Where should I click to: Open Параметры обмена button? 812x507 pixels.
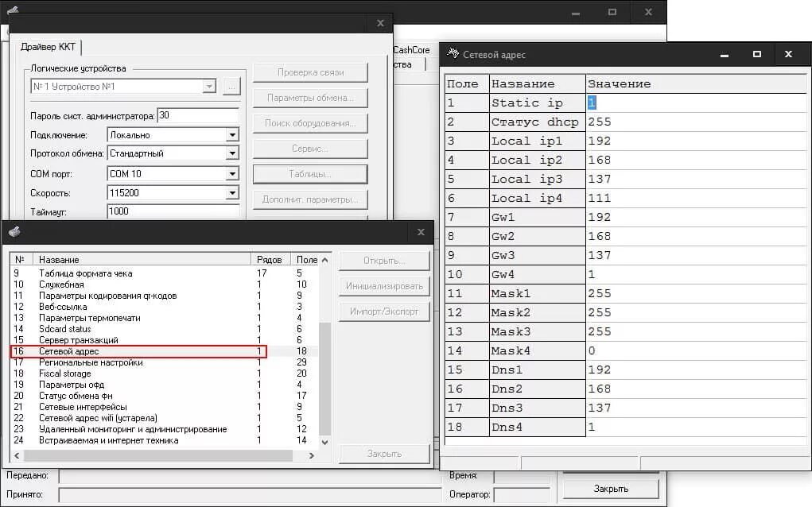point(310,98)
